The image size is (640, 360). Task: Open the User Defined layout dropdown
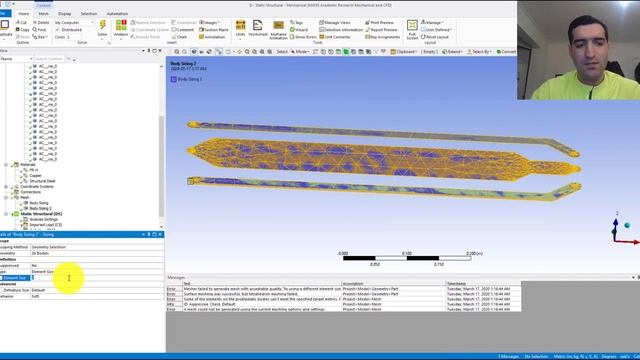[436, 30]
